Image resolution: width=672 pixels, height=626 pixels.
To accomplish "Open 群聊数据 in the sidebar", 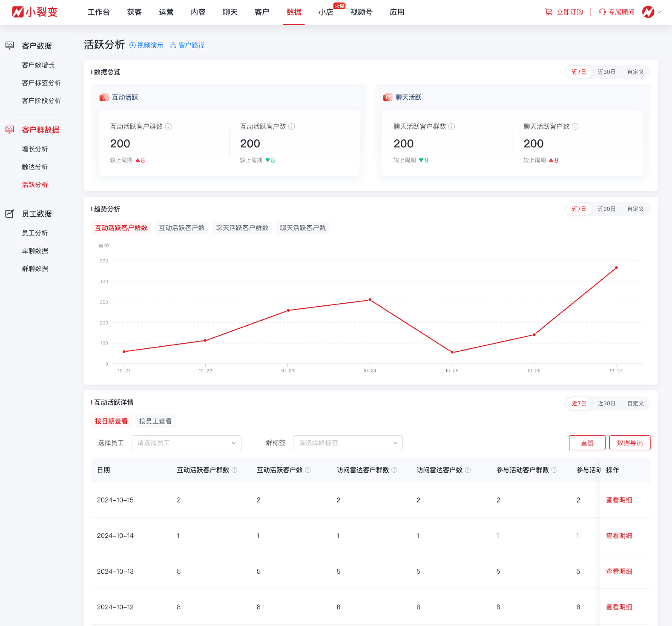I will 35,268.
